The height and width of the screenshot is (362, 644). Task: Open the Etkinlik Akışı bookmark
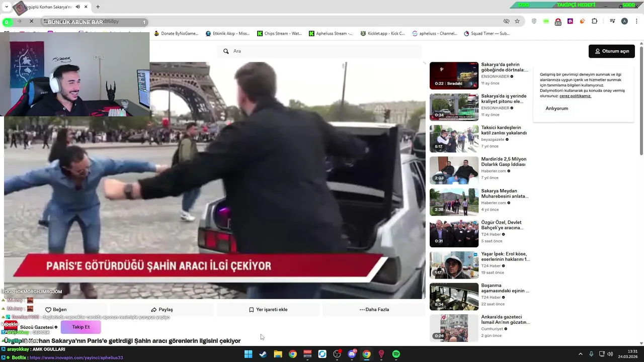227,34
